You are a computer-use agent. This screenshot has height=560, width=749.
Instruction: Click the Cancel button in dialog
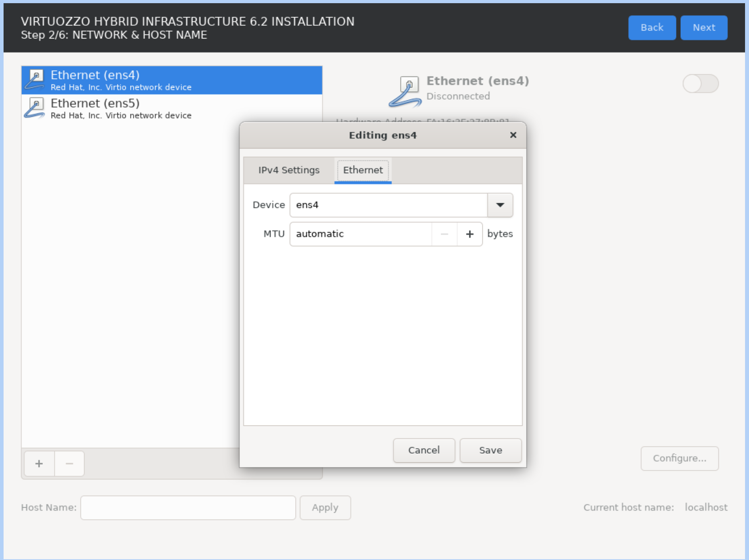[424, 450]
